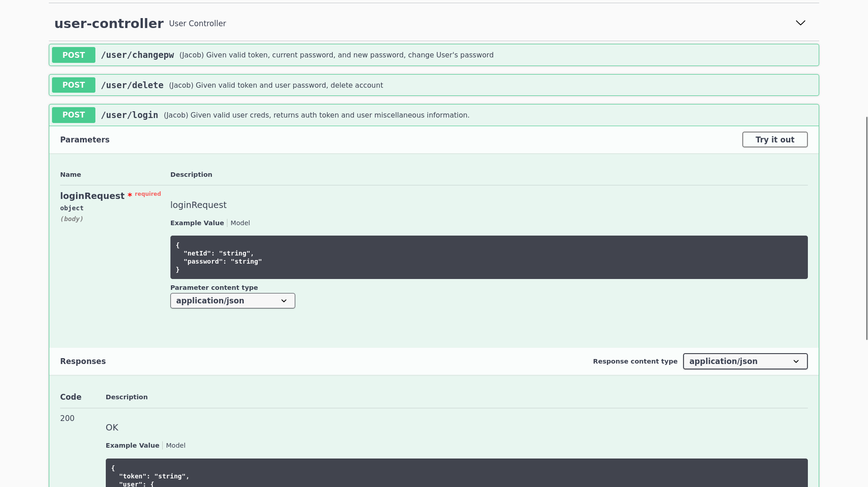Click the "object" type label
The image size is (868, 487).
coord(72,208)
